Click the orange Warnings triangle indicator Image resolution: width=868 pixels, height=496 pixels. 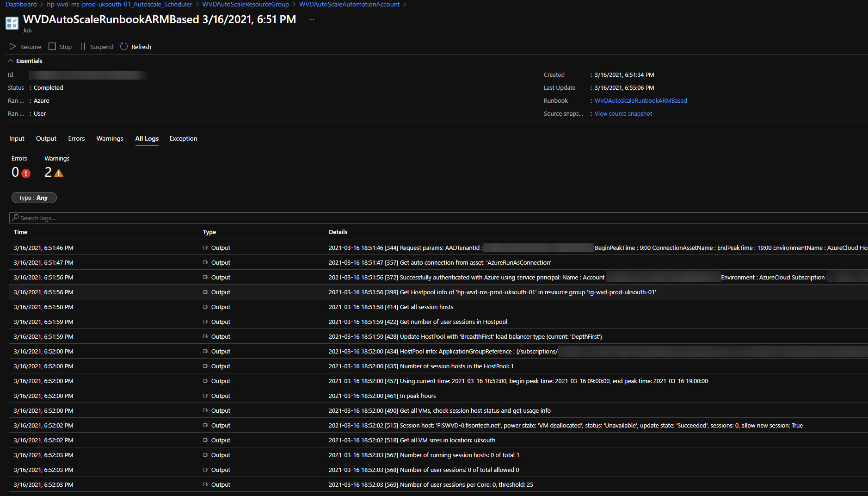(59, 173)
